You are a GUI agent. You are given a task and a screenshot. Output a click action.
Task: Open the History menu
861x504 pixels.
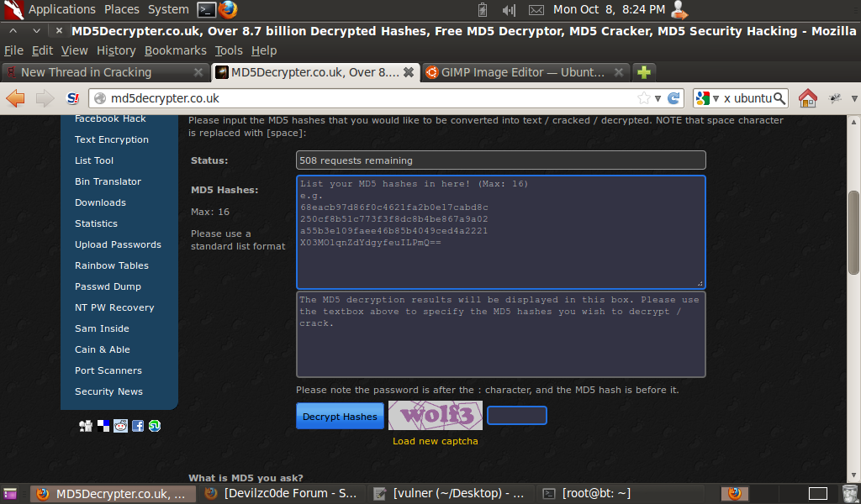[115, 50]
